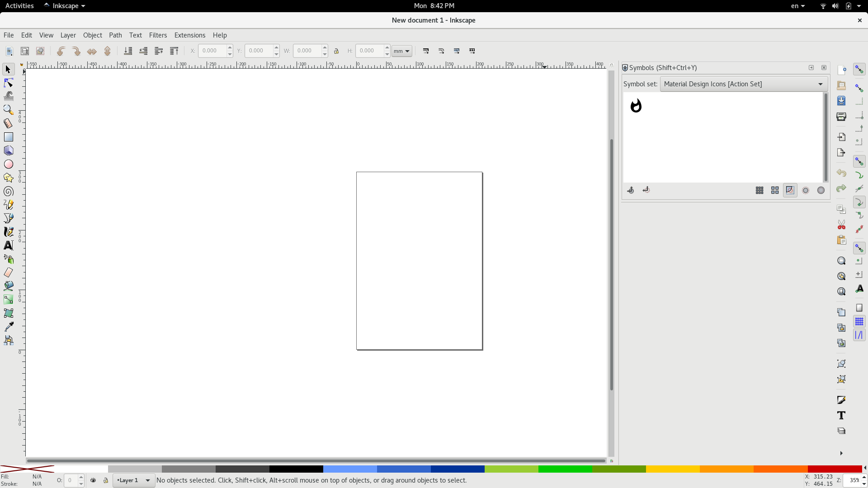Open the Undo action in the toolbar
868x488 pixels.
[61, 51]
